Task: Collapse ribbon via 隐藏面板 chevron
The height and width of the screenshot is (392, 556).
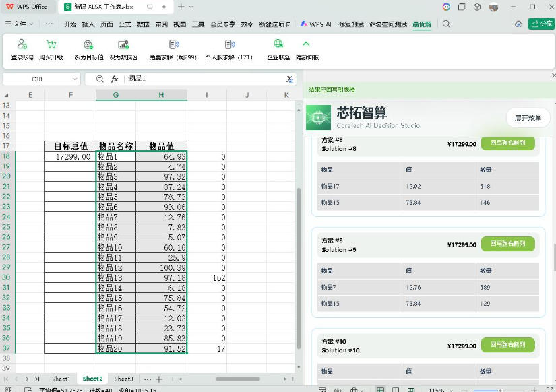Action: point(306,44)
